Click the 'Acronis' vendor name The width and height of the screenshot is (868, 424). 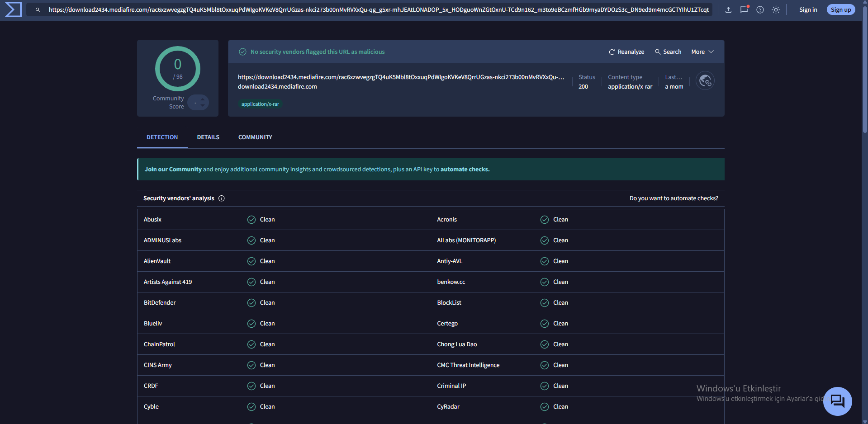pos(447,220)
